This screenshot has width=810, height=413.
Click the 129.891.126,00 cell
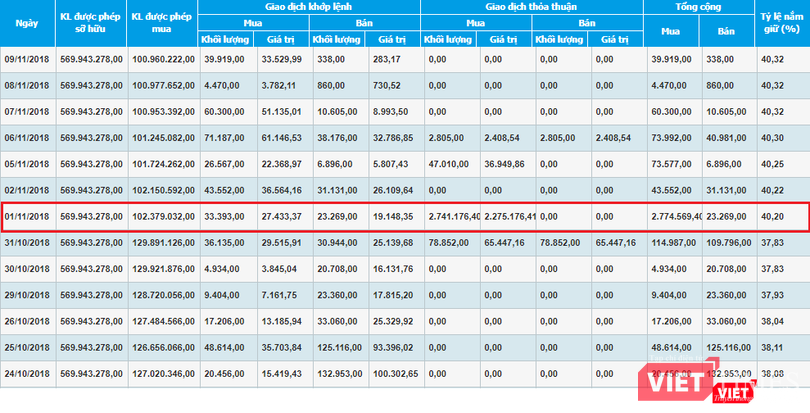[x=164, y=241]
